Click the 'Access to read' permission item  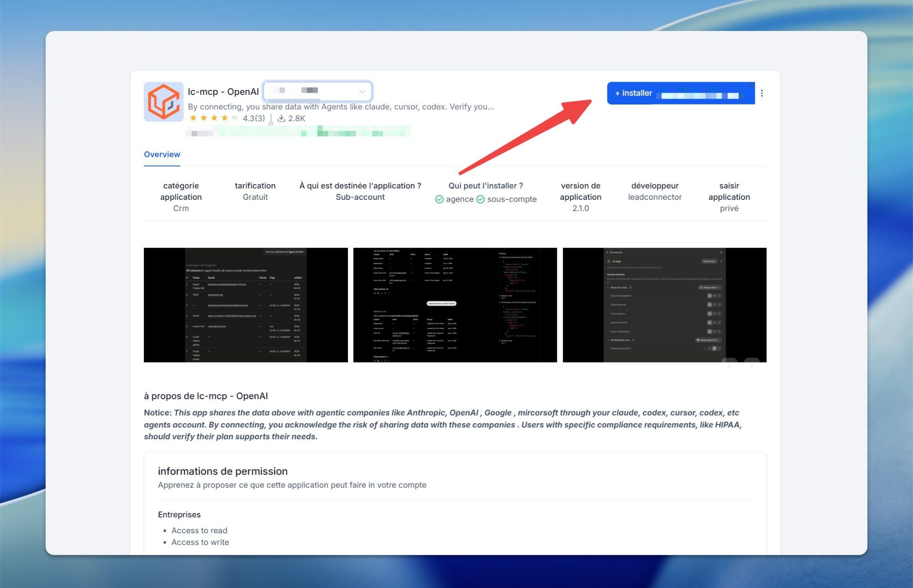pyautogui.click(x=199, y=531)
